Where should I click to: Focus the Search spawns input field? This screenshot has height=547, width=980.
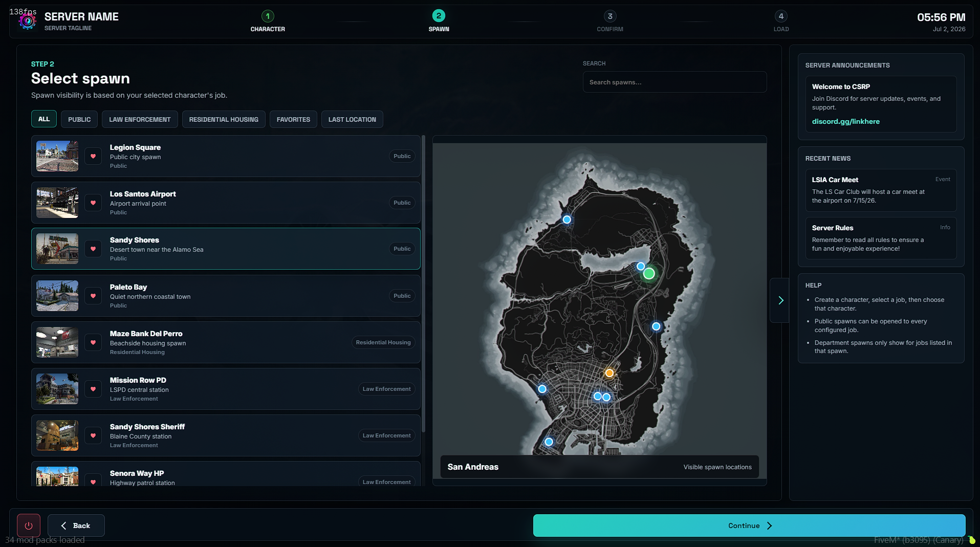click(x=674, y=82)
